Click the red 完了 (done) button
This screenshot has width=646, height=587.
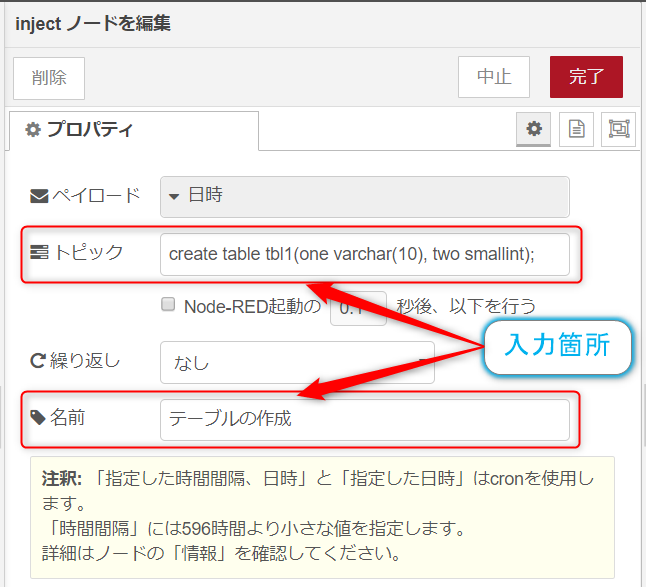coord(586,77)
